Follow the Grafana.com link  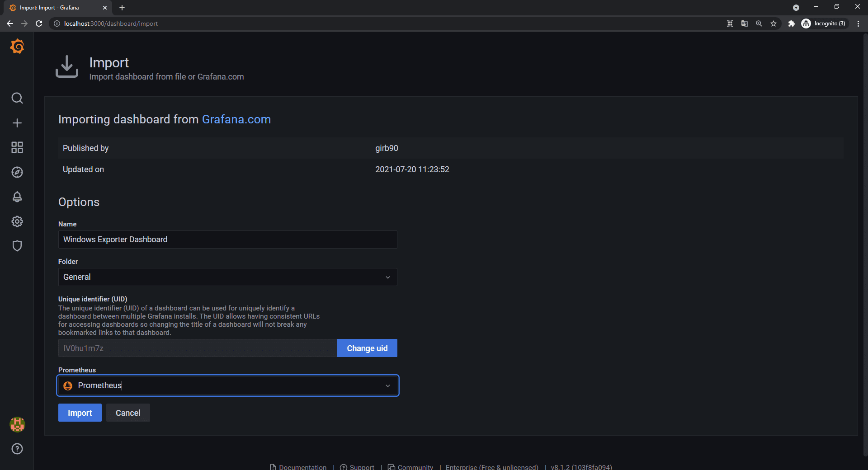point(236,119)
